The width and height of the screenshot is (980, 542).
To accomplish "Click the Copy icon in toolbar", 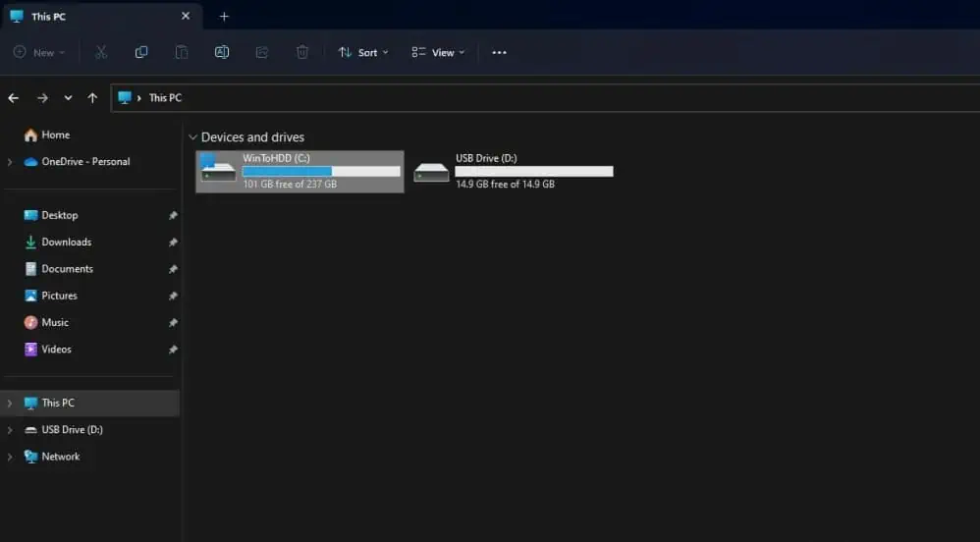I will point(141,52).
